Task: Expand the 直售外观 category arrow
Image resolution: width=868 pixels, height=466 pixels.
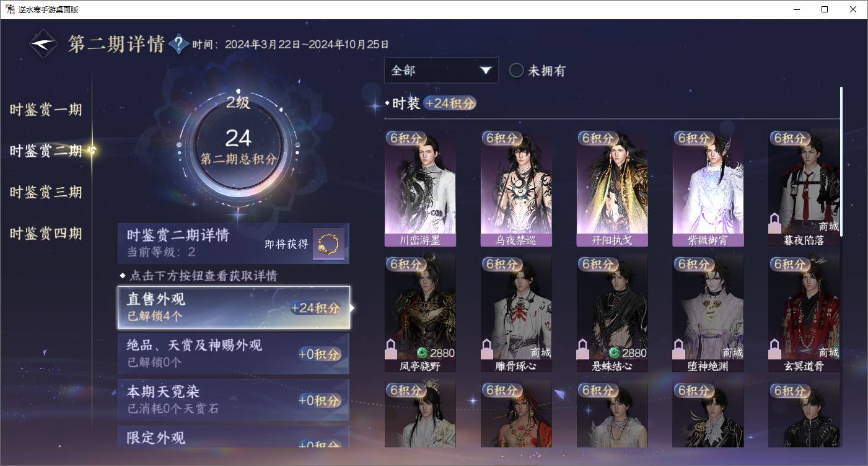Action: click(353, 307)
